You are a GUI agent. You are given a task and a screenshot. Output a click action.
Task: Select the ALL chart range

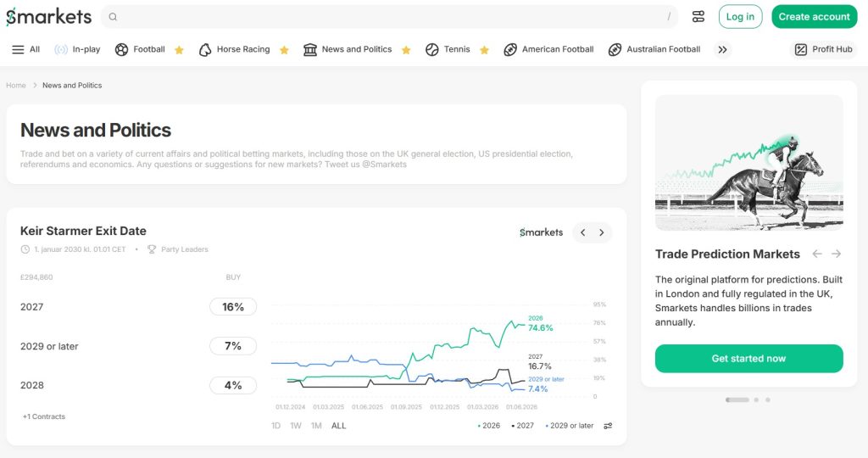pos(338,426)
